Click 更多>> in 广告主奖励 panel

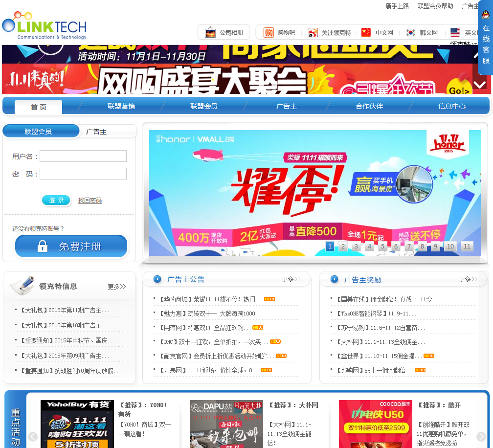[468, 279]
